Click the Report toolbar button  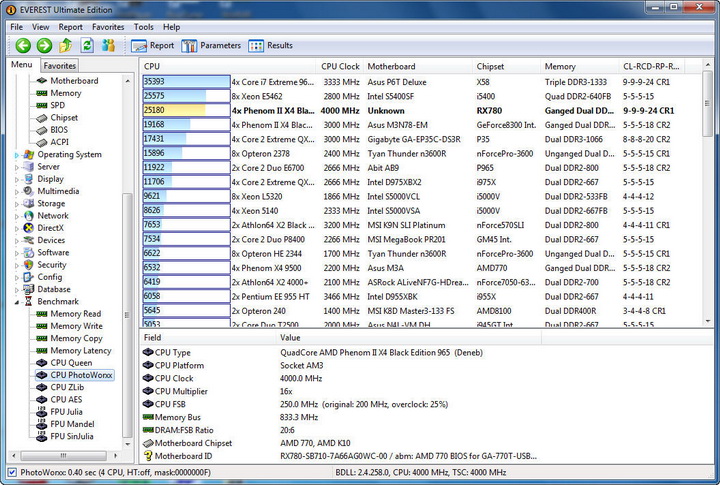tap(152, 45)
